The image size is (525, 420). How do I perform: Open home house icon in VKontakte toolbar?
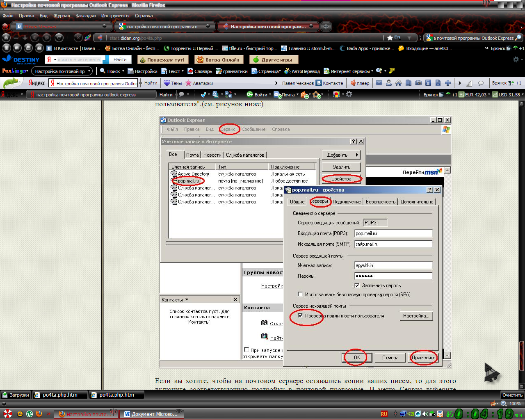pos(399,83)
